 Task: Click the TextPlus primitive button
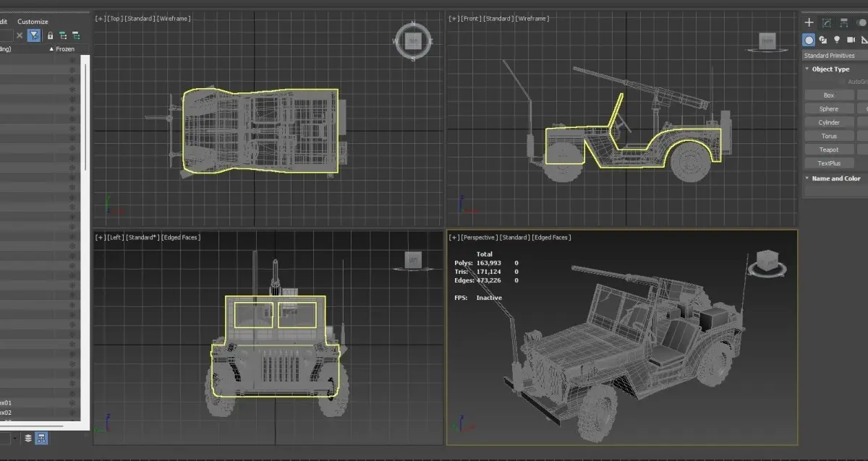pos(829,163)
